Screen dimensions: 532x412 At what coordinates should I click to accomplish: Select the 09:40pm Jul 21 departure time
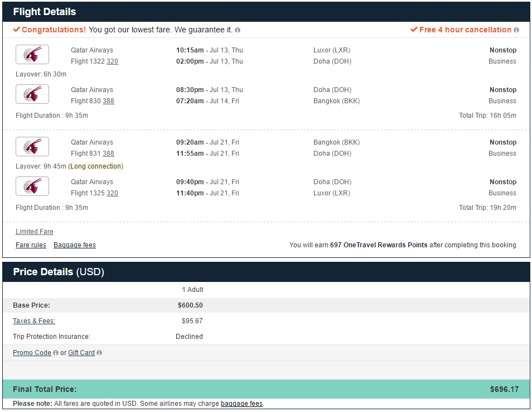tap(207, 182)
